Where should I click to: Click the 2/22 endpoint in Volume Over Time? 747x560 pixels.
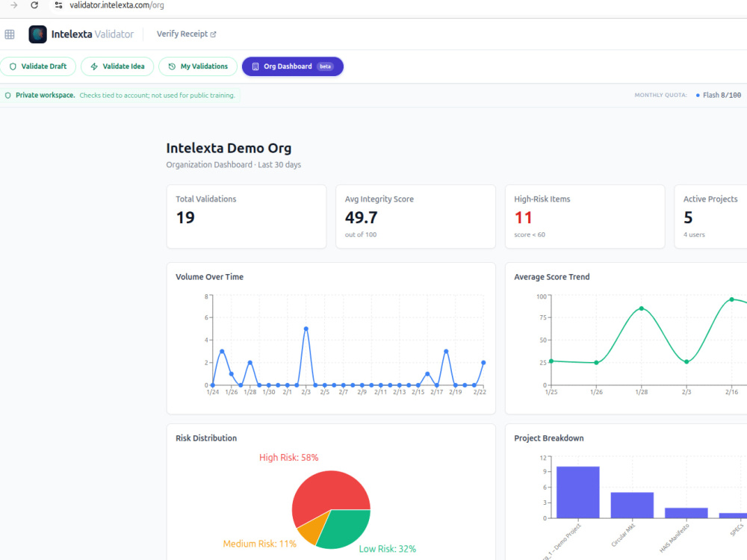pos(483,362)
